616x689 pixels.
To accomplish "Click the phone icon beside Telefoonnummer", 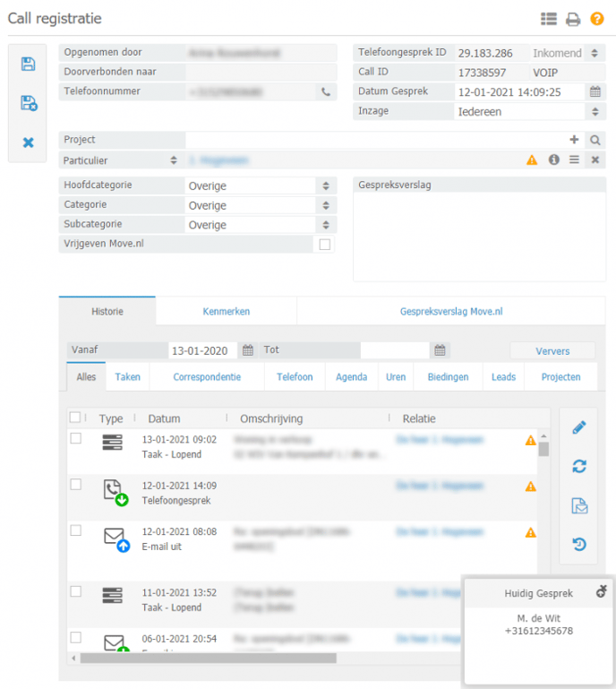I will [326, 92].
